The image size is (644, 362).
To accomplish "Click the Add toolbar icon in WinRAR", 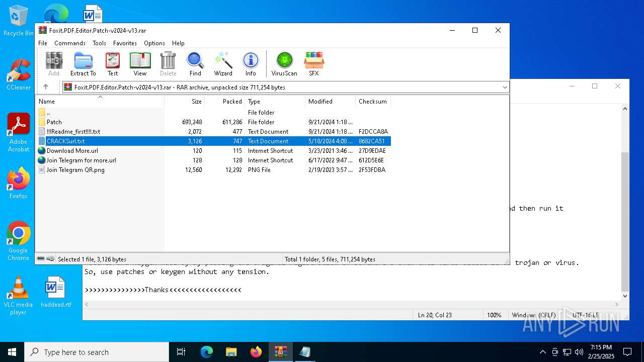I will (54, 64).
